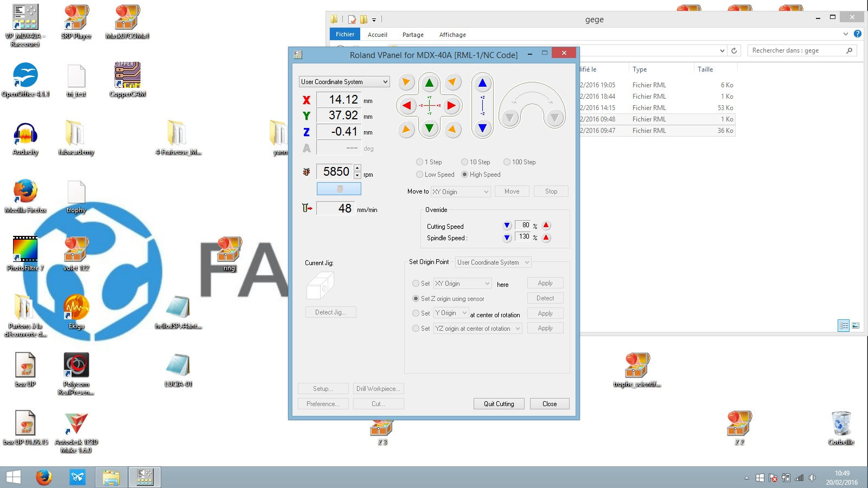Jog the tool in -Y with green down arrow

point(429,129)
